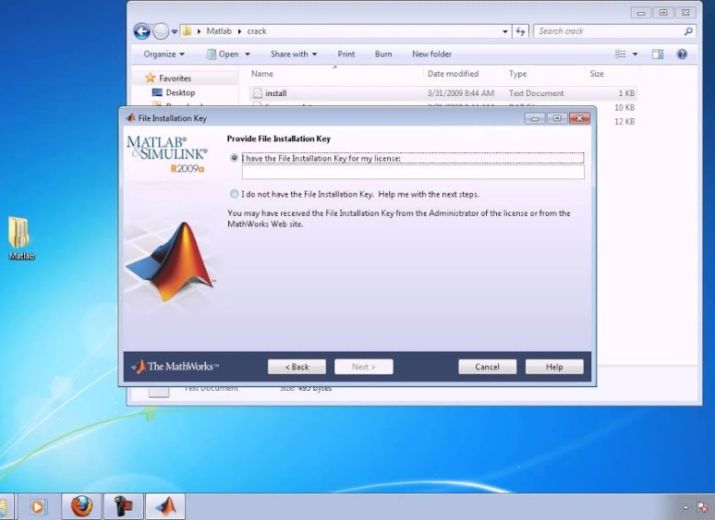Select 'Matlab' in the Explorer breadcrumb

219,31
